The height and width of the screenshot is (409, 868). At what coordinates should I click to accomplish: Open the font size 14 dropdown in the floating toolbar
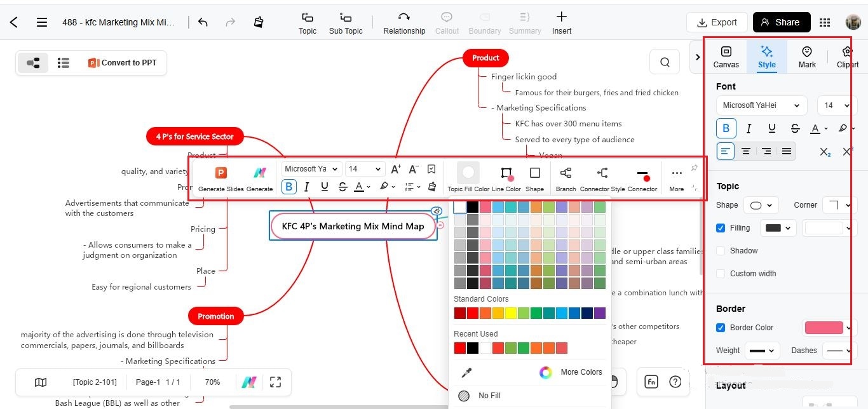click(x=365, y=169)
